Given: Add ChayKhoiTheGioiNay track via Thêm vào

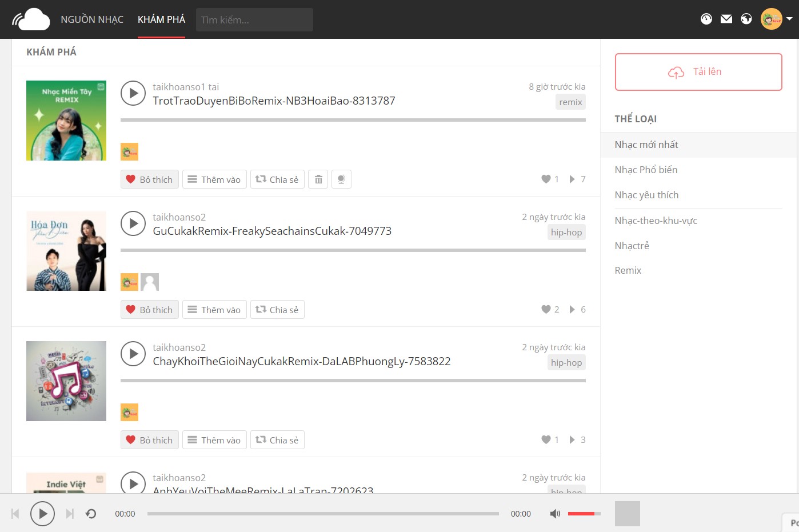Looking at the screenshot, I should [214, 440].
